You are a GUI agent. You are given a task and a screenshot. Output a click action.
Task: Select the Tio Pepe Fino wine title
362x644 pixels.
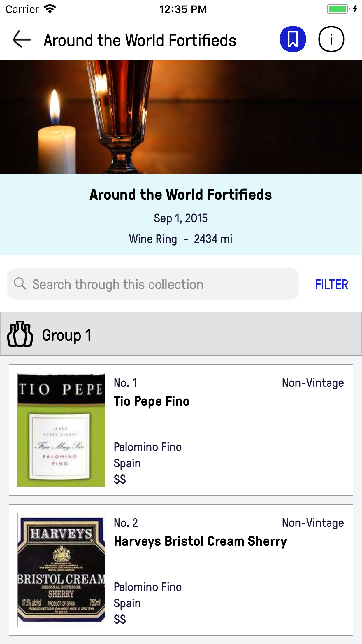click(152, 401)
